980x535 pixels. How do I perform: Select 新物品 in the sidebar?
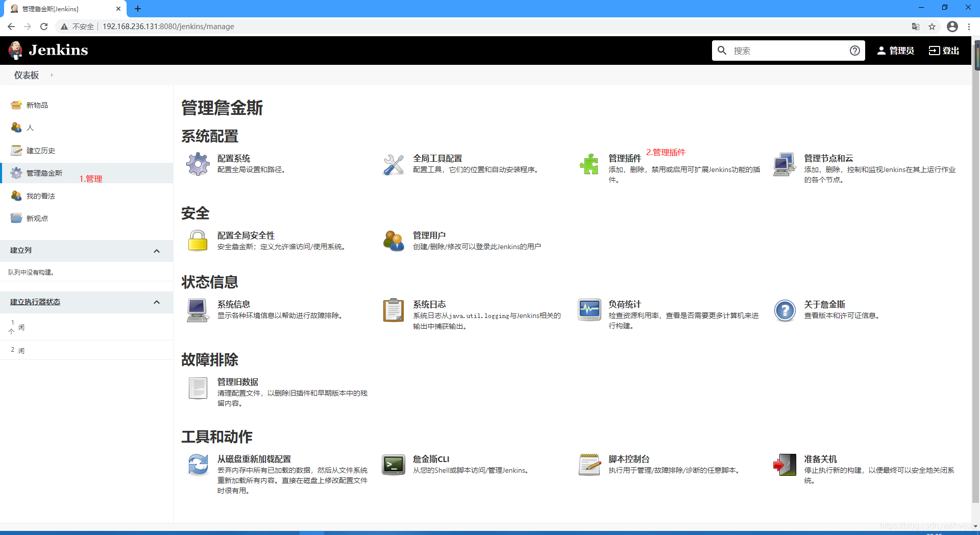(37, 105)
